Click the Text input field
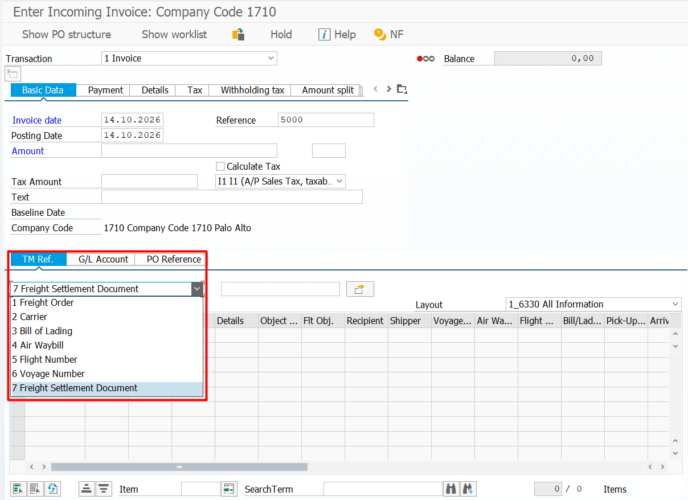This screenshot has width=688, height=500. click(232, 196)
